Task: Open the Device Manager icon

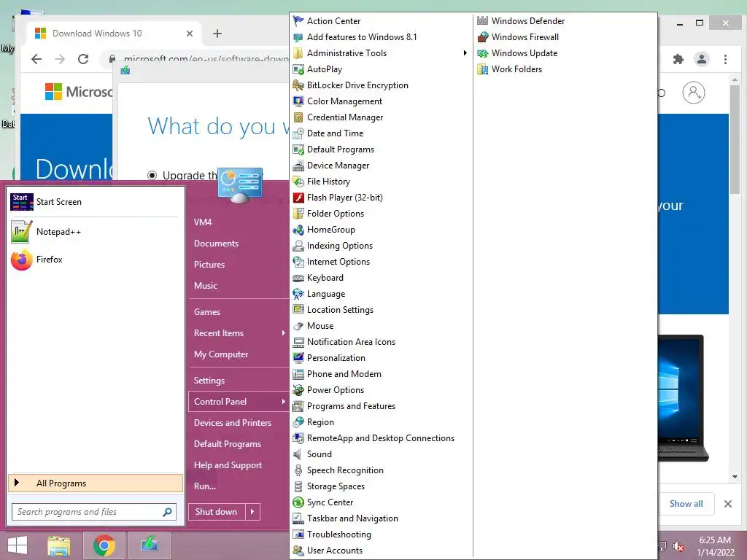Action: point(298,166)
